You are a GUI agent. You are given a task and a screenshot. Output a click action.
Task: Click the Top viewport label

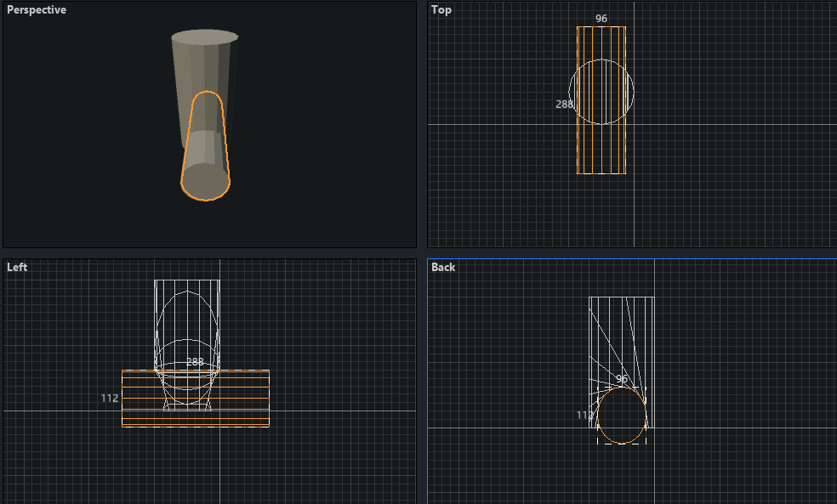(441, 10)
